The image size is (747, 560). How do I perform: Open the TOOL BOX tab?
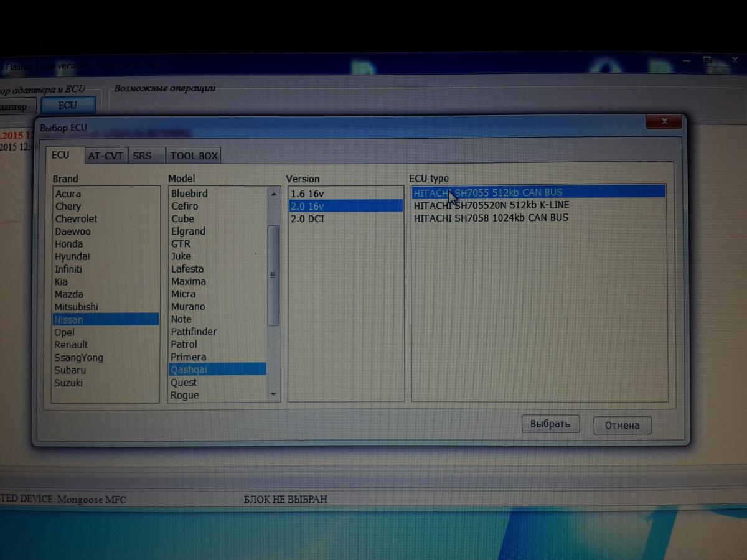pyautogui.click(x=194, y=156)
